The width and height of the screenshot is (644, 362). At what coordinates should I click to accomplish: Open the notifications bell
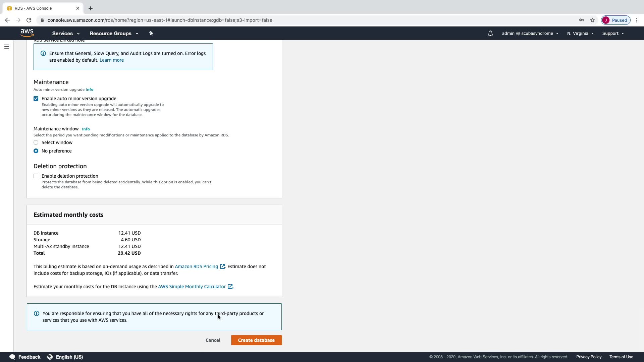[x=490, y=34]
